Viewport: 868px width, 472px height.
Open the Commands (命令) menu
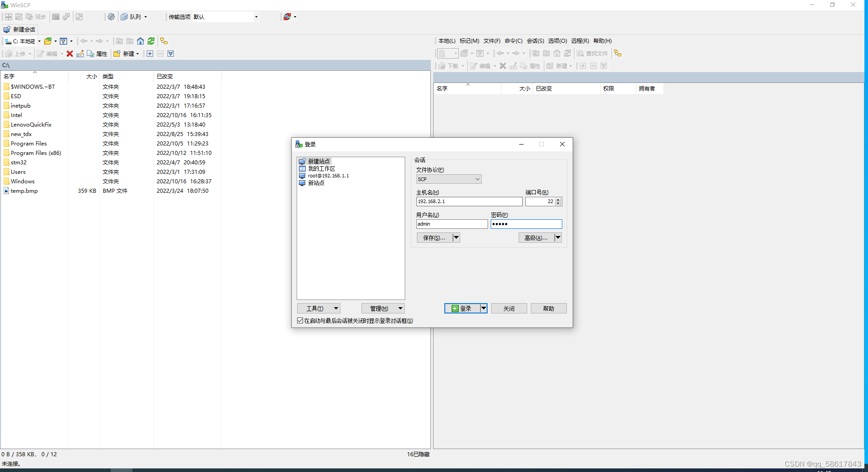[x=513, y=41]
